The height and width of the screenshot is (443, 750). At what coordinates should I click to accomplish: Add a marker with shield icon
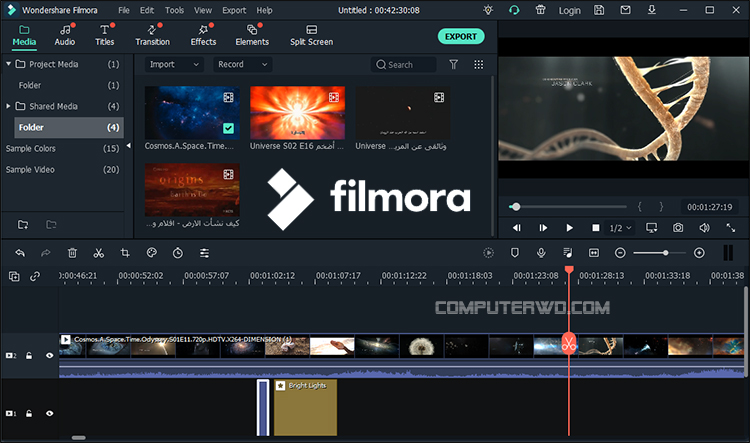pos(515,253)
